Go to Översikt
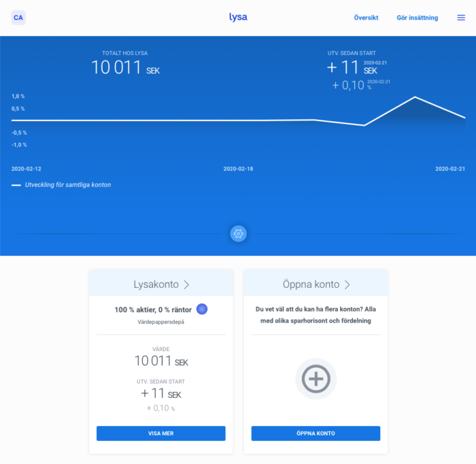 coord(366,18)
